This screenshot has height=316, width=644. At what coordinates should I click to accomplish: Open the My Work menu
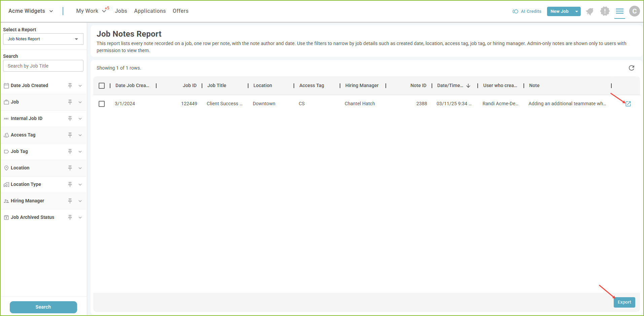click(x=91, y=11)
